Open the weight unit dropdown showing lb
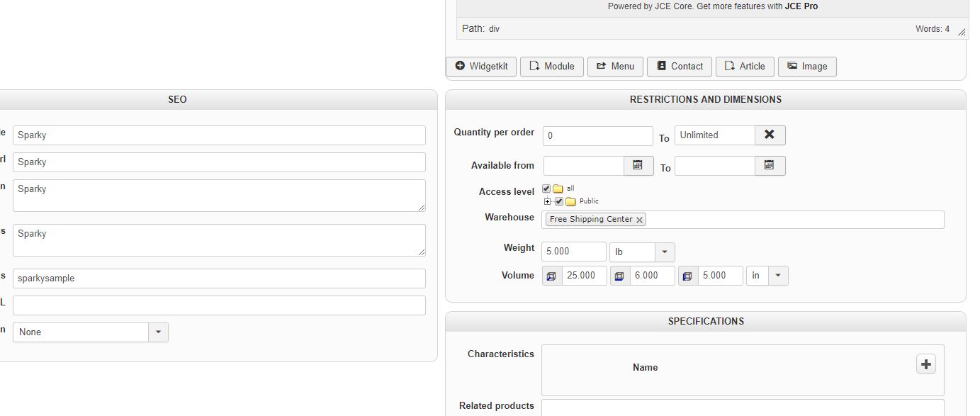Viewport: 980px width, 416px height. coord(665,252)
